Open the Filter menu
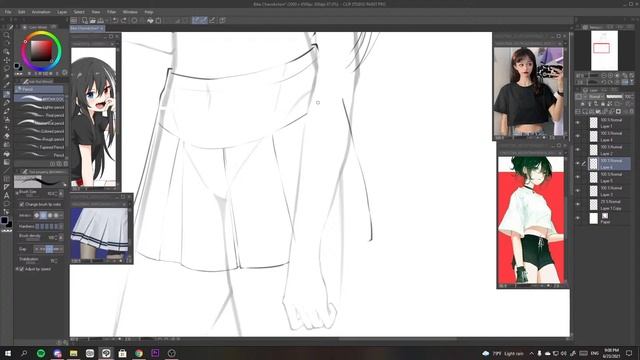 [111, 12]
